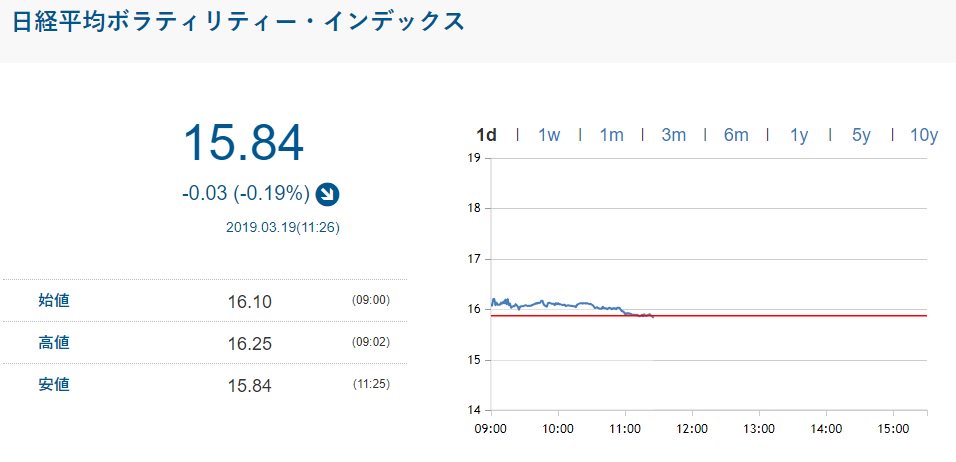Click the 2019.03.19(11:26) timestamp
The image size is (956, 462).
283,227
